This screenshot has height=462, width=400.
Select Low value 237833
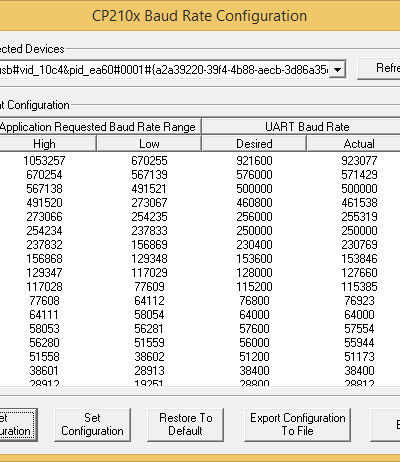click(x=149, y=231)
